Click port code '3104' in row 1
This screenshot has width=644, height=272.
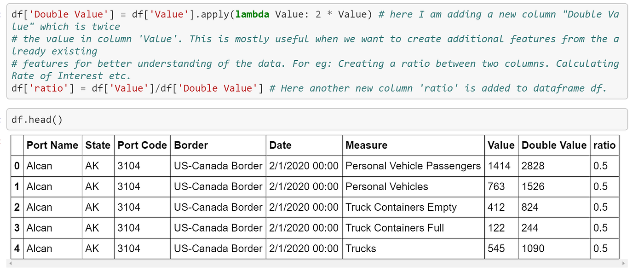(x=142, y=186)
